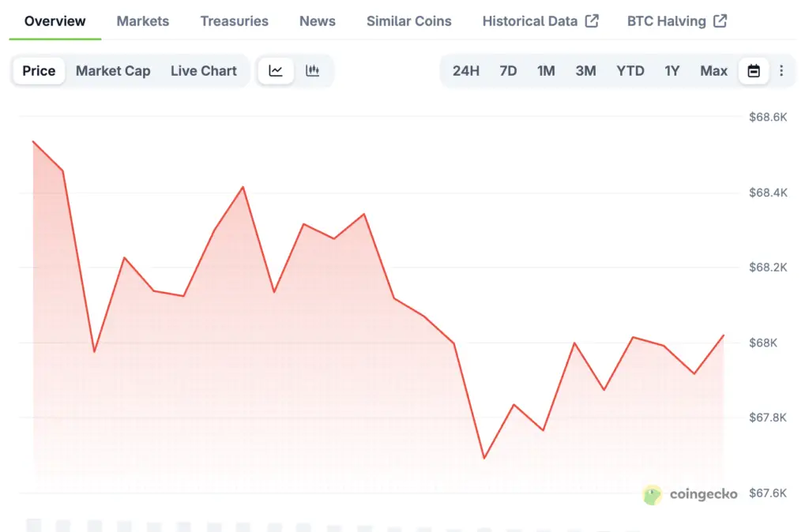Click the external link icon beside Historical Data

point(591,21)
